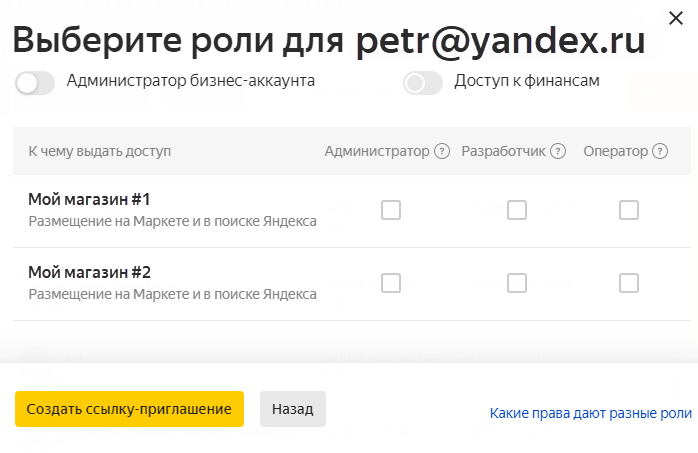698x453 pixels.
Task: Check Разработчик for Мой магазин #2
Action: pyautogui.click(x=517, y=283)
